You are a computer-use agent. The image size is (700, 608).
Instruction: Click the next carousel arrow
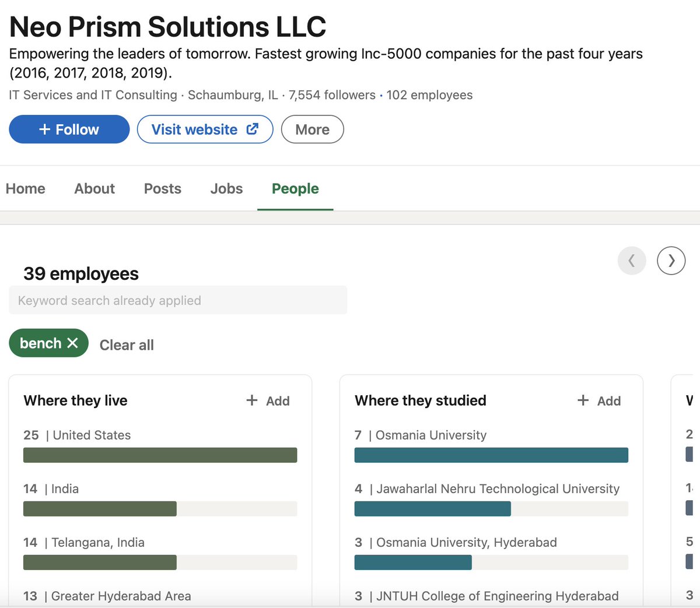click(671, 261)
